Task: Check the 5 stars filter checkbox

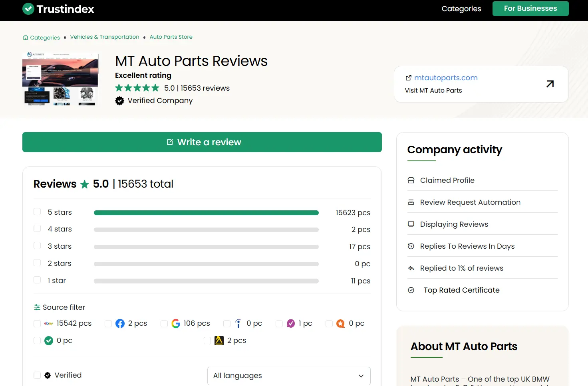Action: 37,212
